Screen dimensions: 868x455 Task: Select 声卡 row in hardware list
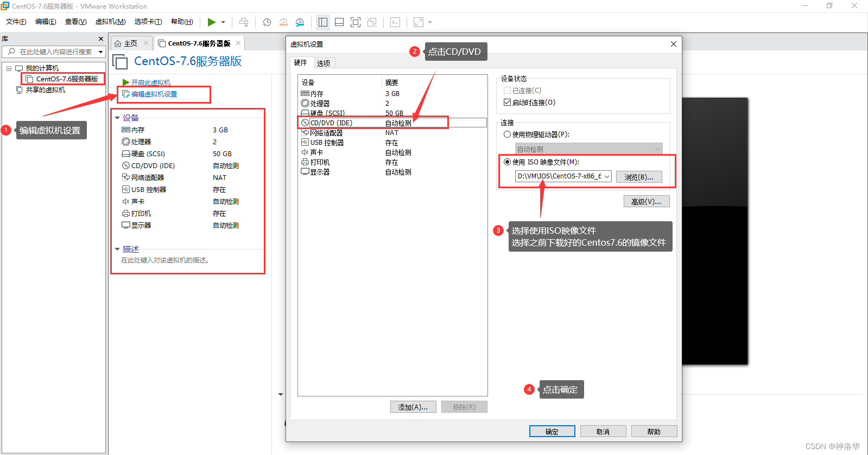[x=392, y=152]
